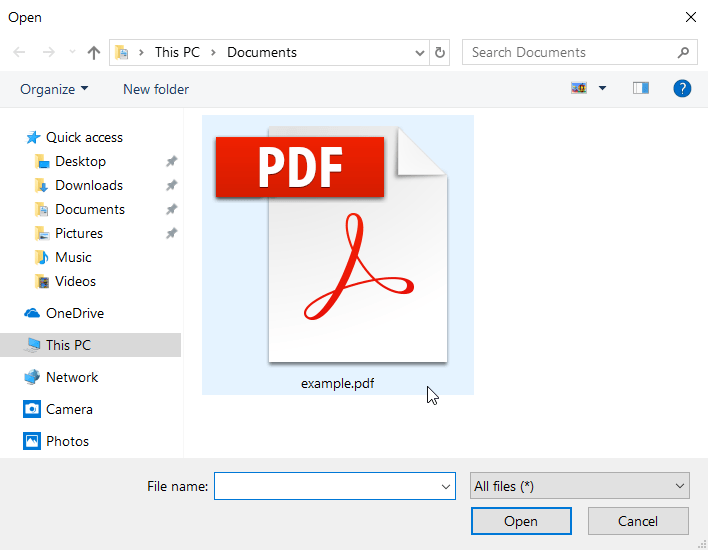Open Pictures in the navigation pane

[79, 233]
